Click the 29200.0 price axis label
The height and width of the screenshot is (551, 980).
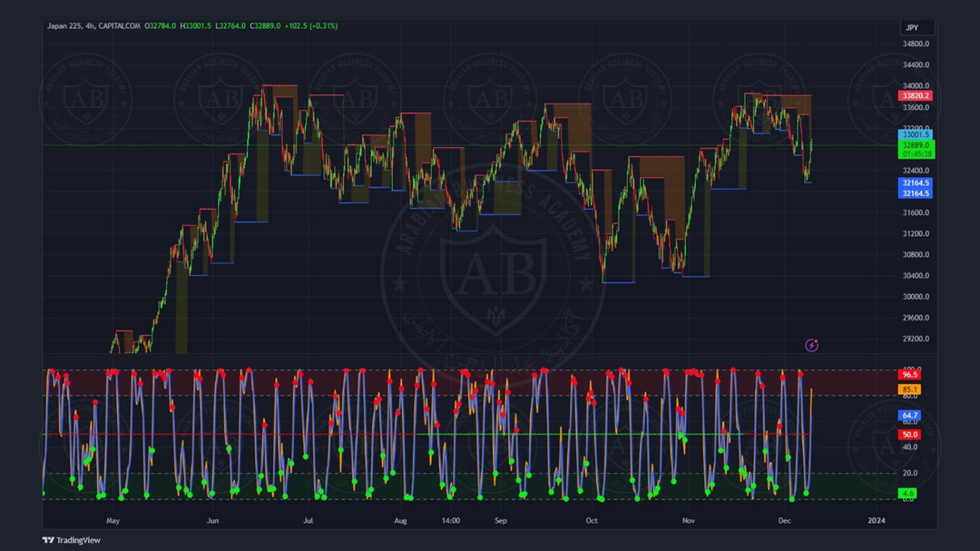(x=915, y=339)
